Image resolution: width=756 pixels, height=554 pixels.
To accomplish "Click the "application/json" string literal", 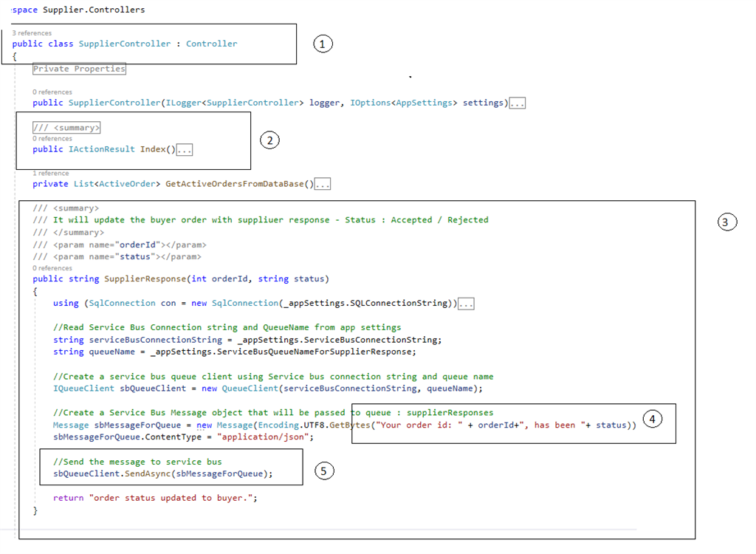I will pyautogui.click(x=263, y=437).
